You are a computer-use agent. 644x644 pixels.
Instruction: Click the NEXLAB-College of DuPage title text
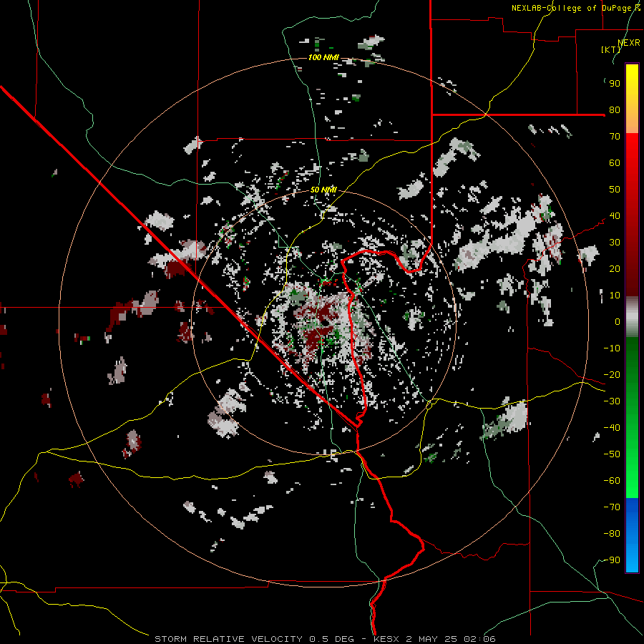(x=575, y=8)
